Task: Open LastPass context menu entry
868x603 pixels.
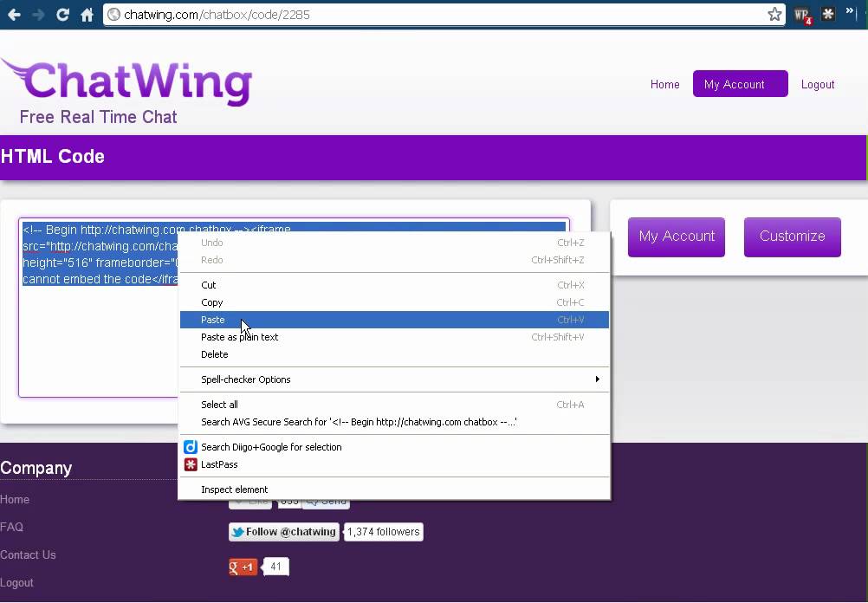Action: click(x=394, y=464)
